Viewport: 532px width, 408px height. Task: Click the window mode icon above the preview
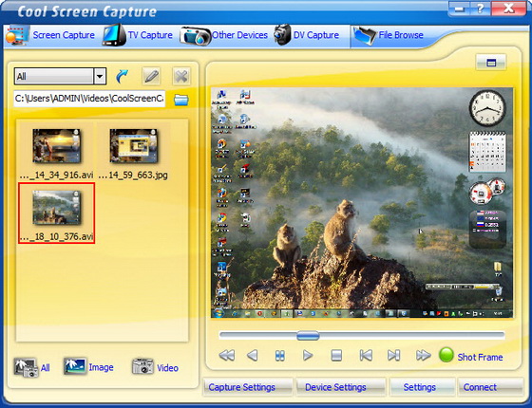point(491,63)
